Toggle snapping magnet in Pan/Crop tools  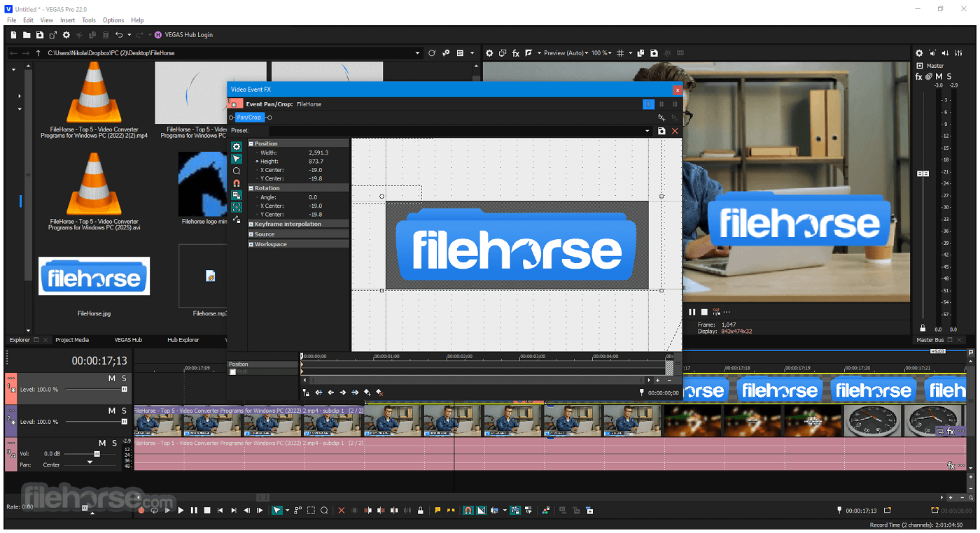pyautogui.click(x=237, y=183)
